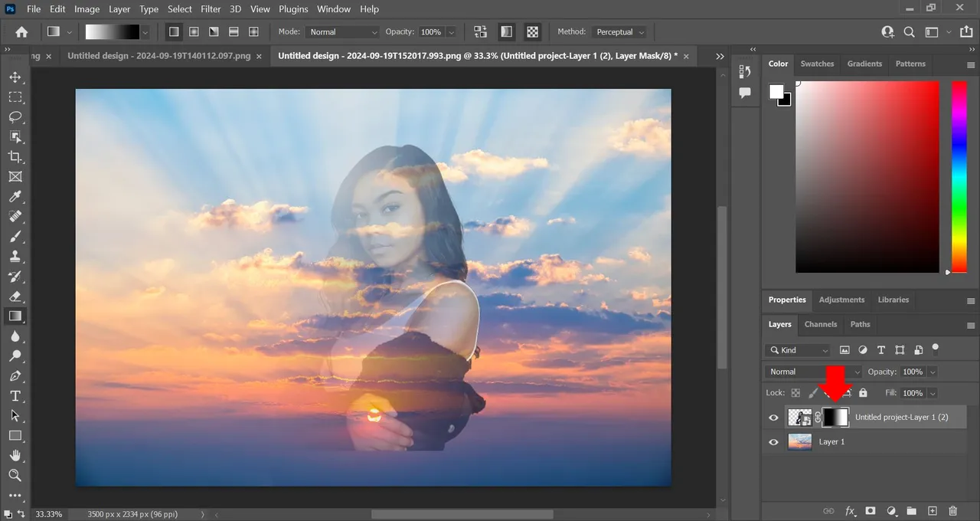Select the Lasso tool
Viewport: 980px width, 521px height.
tap(15, 117)
